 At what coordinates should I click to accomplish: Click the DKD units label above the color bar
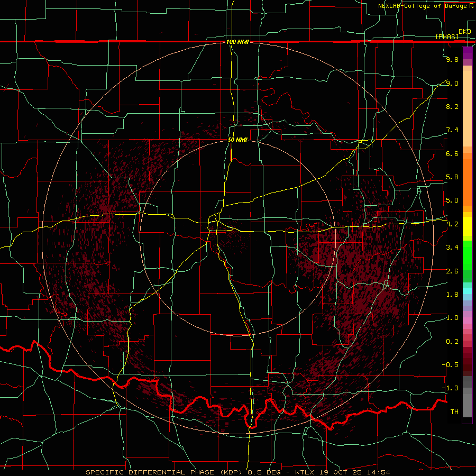(x=465, y=31)
